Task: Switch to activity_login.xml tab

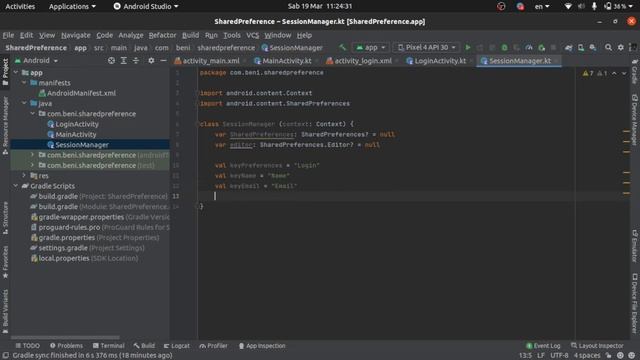Action: point(359,61)
